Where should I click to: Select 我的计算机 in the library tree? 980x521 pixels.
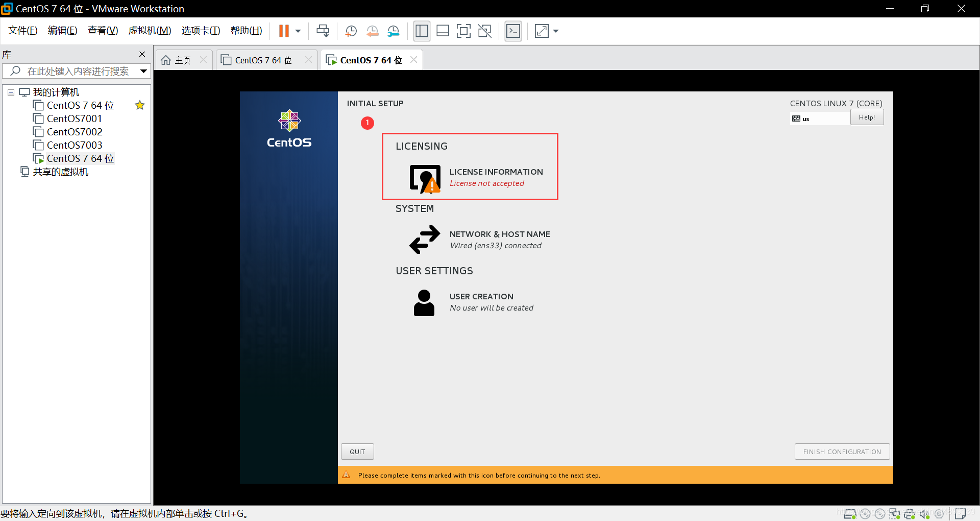(x=56, y=92)
